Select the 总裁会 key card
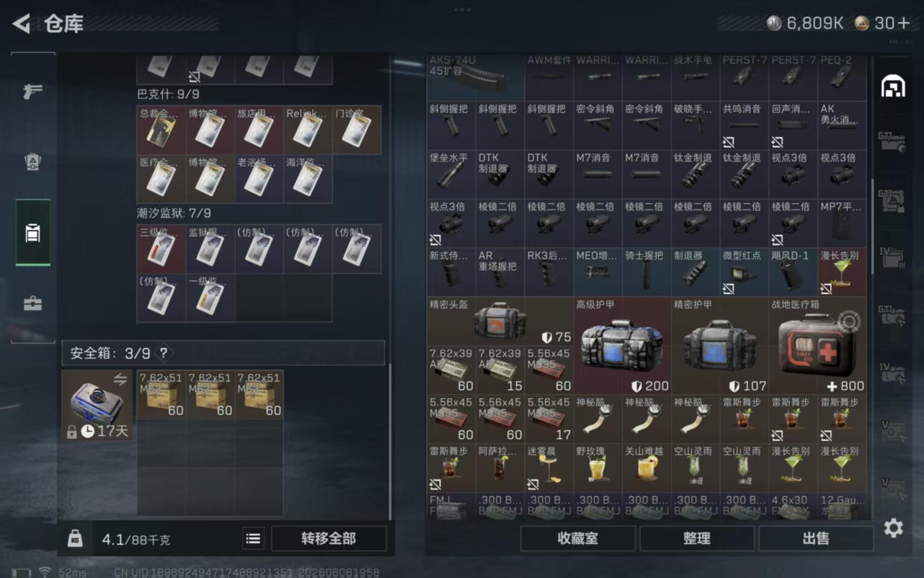 161,130
